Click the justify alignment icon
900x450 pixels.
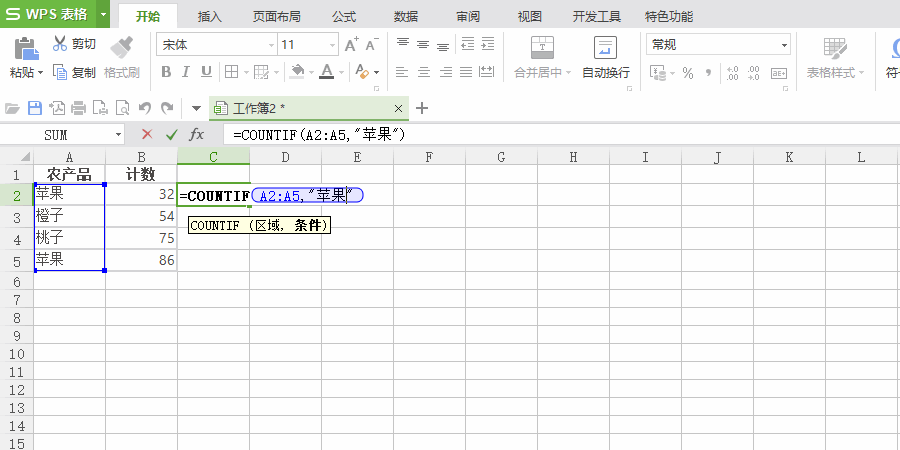pos(466,72)
